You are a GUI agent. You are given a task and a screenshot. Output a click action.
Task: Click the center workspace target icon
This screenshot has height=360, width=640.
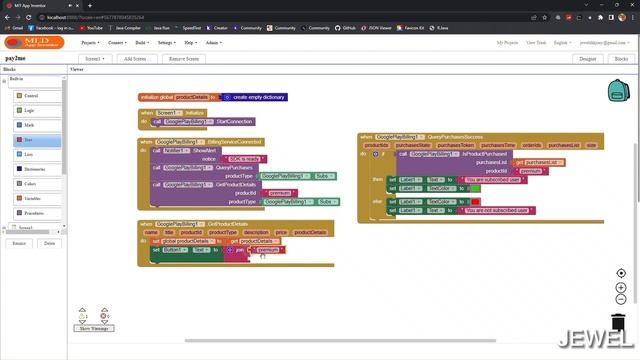pos(621,273)
